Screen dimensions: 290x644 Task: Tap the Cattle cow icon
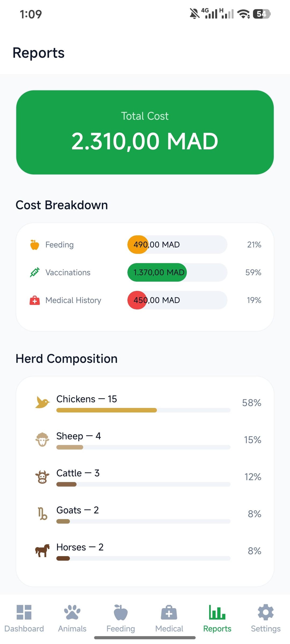point(42,477)
